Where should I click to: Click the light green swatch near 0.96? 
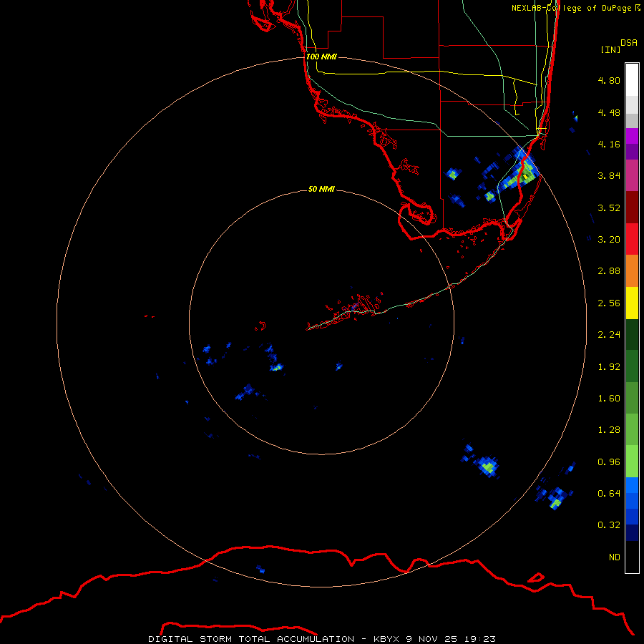pyautogui.click(x=632, y=462)
